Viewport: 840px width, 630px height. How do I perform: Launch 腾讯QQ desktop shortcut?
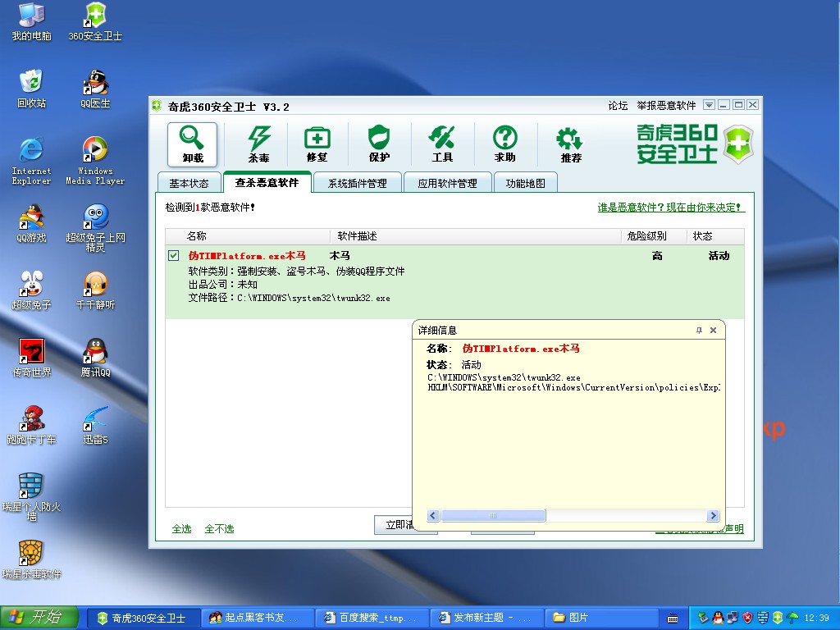click(95, 358)
